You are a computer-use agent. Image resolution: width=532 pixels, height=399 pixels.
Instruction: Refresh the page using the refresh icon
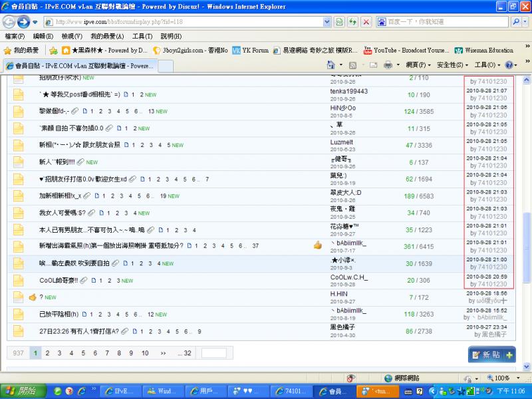(x=352, y=22)
